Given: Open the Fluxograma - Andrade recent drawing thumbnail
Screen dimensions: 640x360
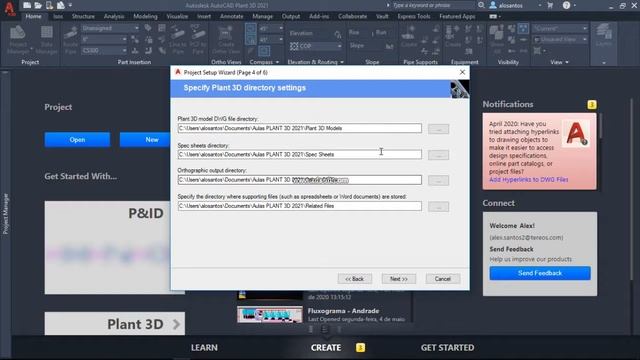Looking at the screenshot, I should click(x=270, y=315).
